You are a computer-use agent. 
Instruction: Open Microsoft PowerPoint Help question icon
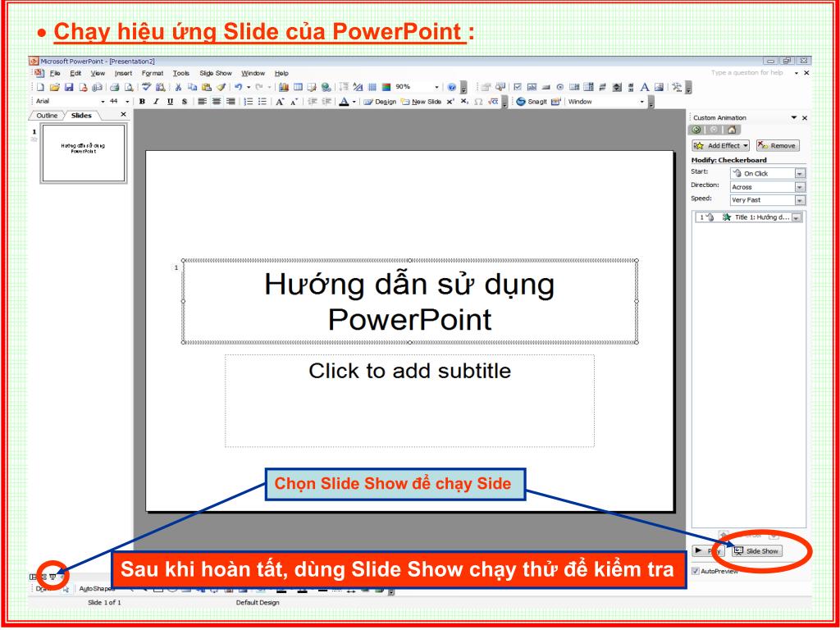(x=452, y=87)
